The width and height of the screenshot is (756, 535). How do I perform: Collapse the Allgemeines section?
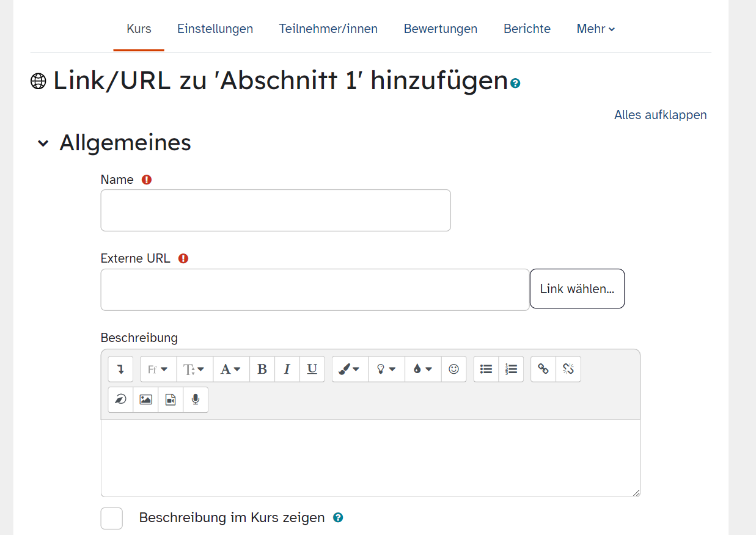(x=43, y=144)
